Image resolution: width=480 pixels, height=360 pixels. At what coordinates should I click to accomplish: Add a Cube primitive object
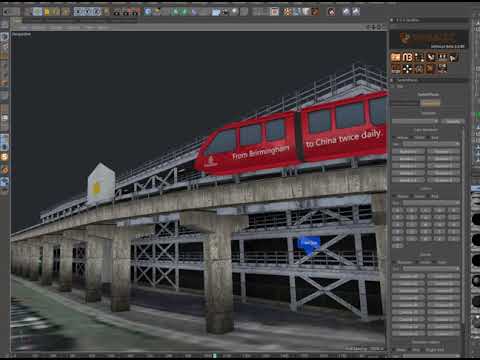coord(148,12)
